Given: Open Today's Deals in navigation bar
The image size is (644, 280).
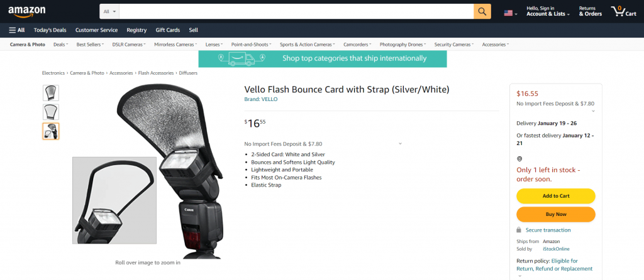Looking at the screenshot, I should pos(50,30).
